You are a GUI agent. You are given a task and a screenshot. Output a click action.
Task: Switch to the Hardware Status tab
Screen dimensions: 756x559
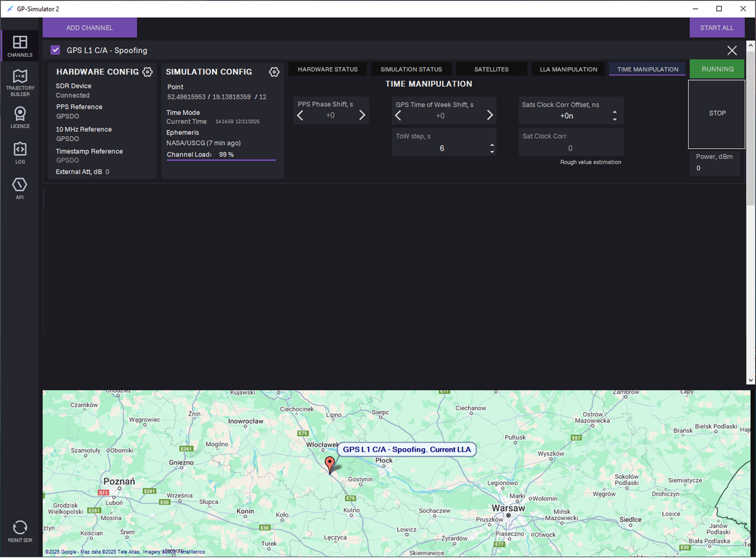(328, 69)
